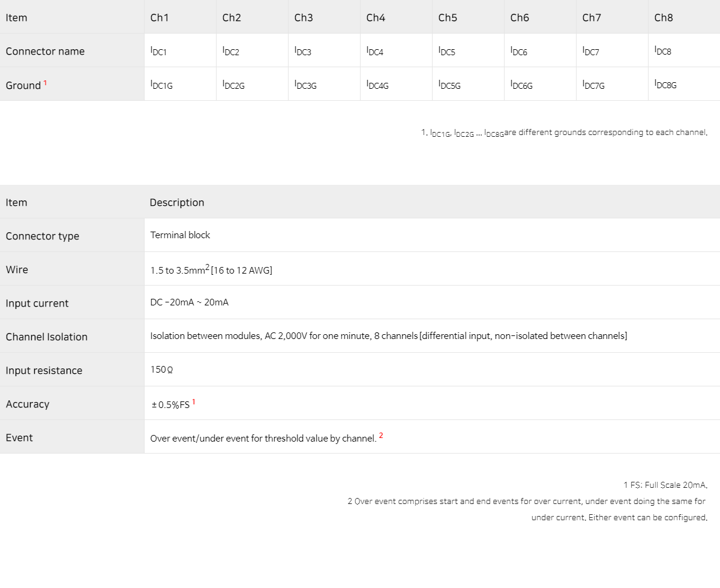Click the Connector type row label
This screenshot has height=588, width=720.
[x=43, y=236]
